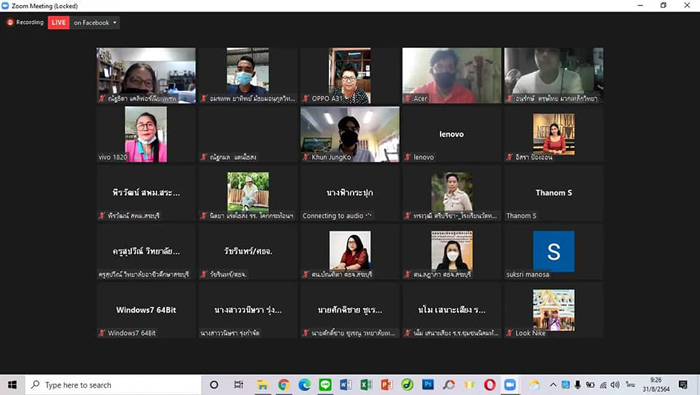Open network settings in system tray
Image resolution: width=700 pixels, height=395 pixels.
pos(603,385)
